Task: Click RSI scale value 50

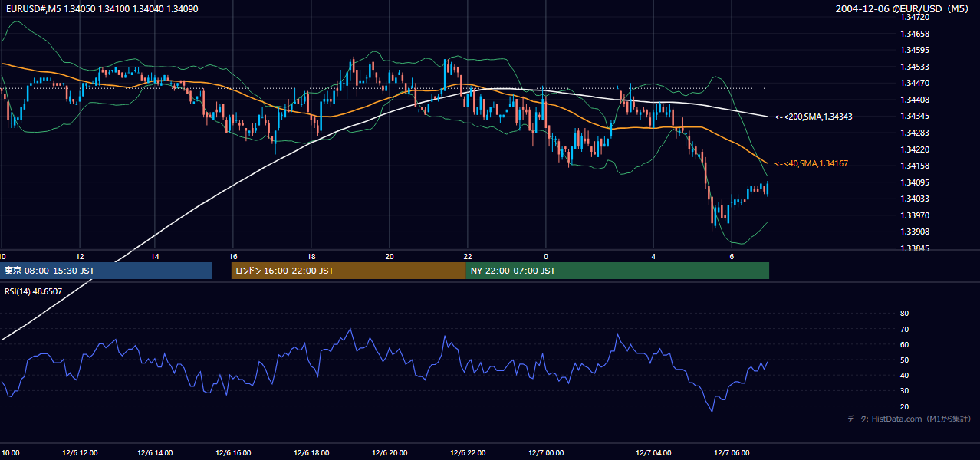Action: (x=904, y=360)
